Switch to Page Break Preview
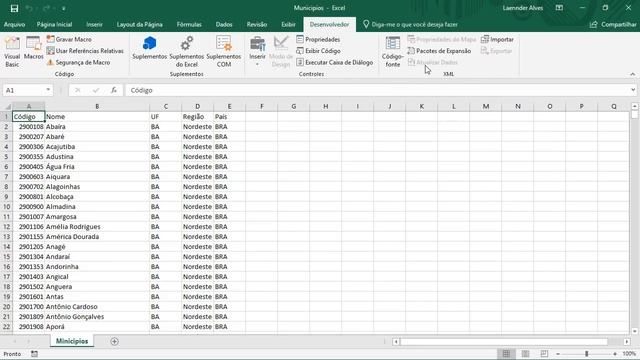640x360 pixels. click(x=544, y=353)
